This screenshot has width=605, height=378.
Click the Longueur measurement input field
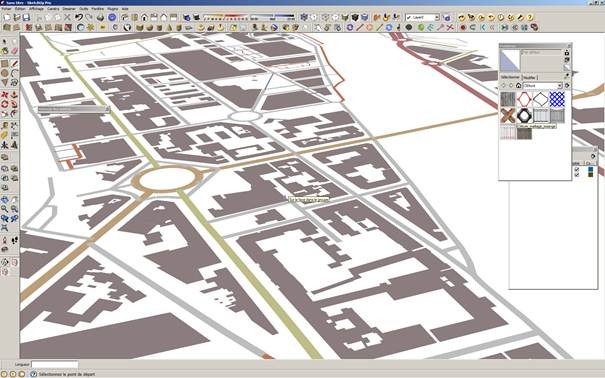pos(55,364)
